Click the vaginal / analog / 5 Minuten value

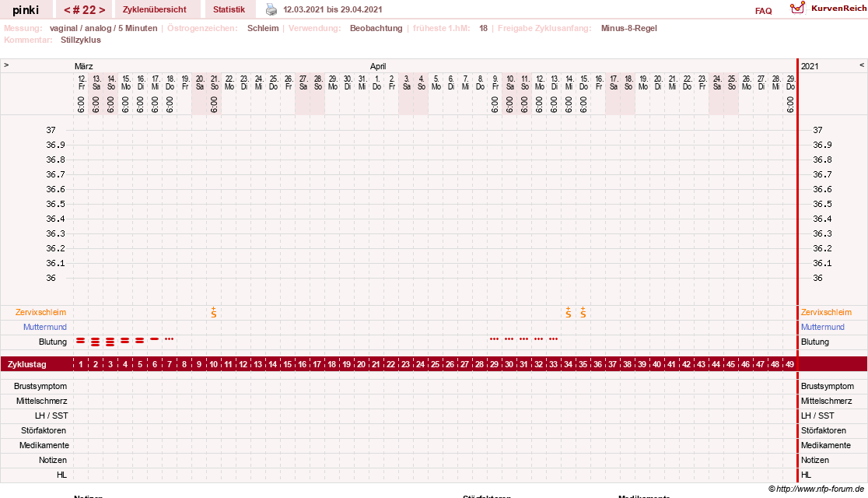coord(103,28)
